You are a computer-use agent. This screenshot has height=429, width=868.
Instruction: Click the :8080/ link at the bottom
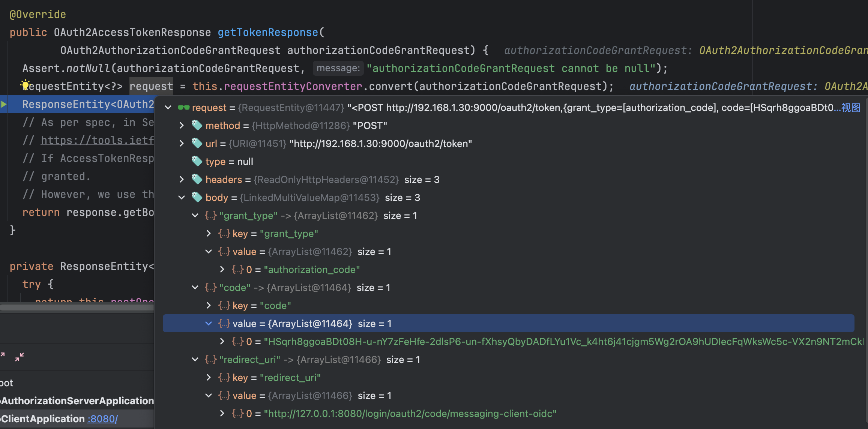[102, 419]
